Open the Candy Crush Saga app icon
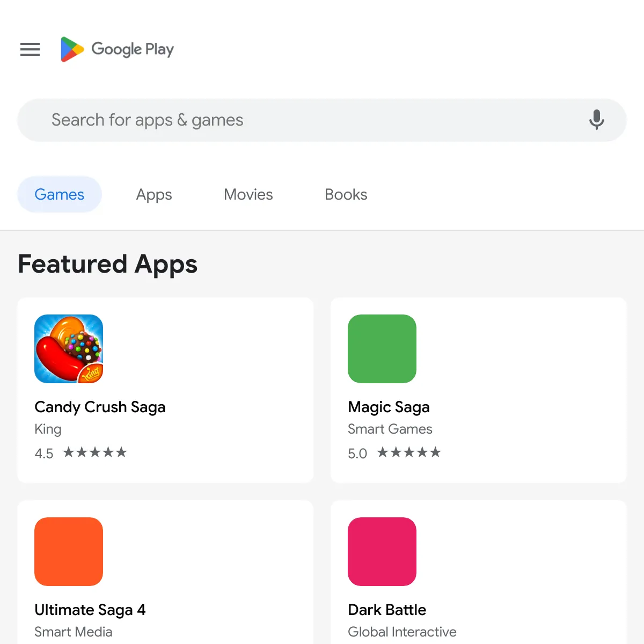 (69, 349)
